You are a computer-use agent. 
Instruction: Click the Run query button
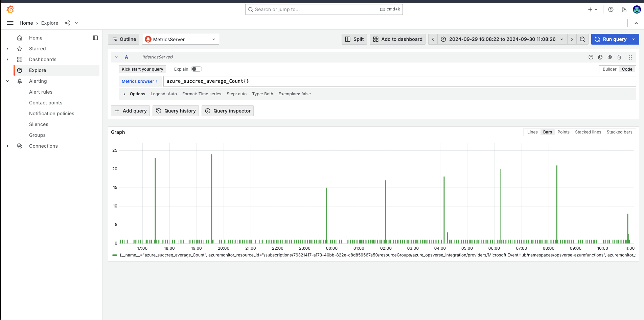pos(610,39)
